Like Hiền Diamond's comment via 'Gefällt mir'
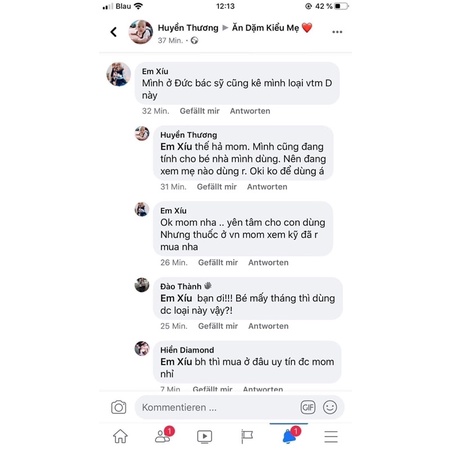The height and width of the screenshot is (450, 450). click(212, 389)
